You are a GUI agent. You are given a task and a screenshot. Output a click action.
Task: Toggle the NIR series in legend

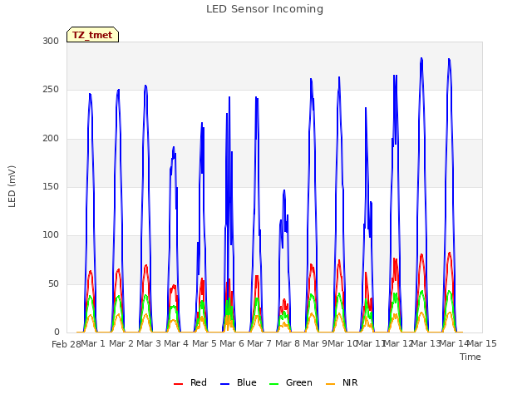pyautogui.click(x=342, y=382)
